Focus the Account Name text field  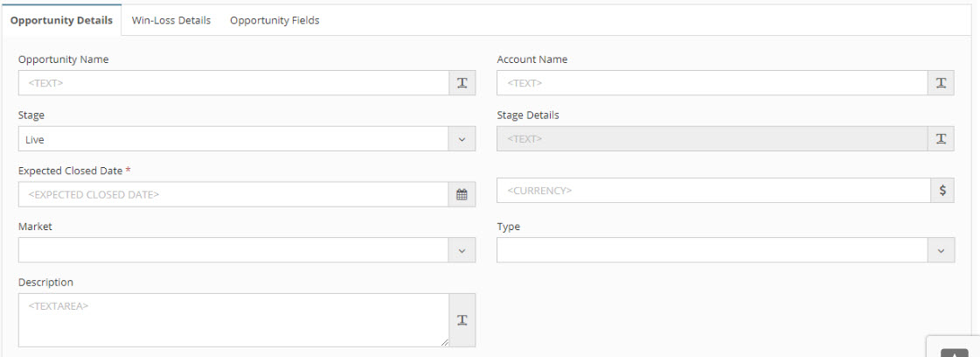(712, 82)
